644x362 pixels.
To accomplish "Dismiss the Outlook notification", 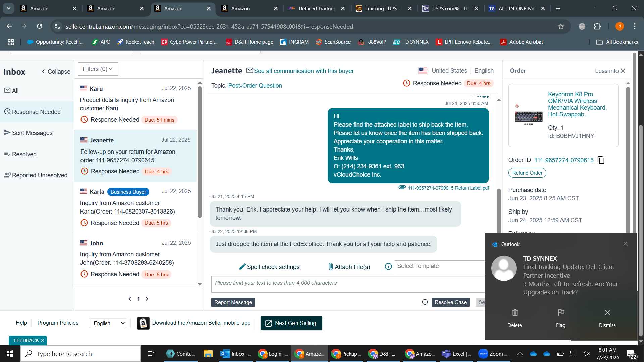I will pyautogui.click(x=607, y=318).
